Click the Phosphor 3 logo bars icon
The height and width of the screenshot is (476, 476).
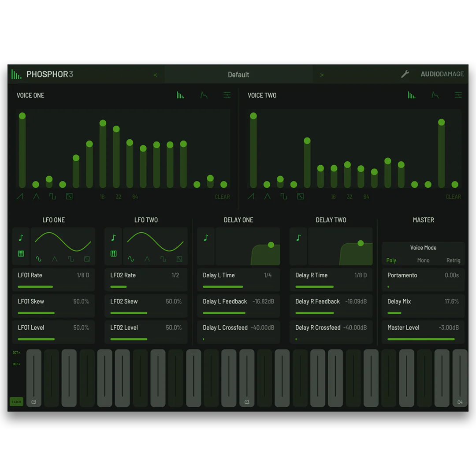[16, 74]
